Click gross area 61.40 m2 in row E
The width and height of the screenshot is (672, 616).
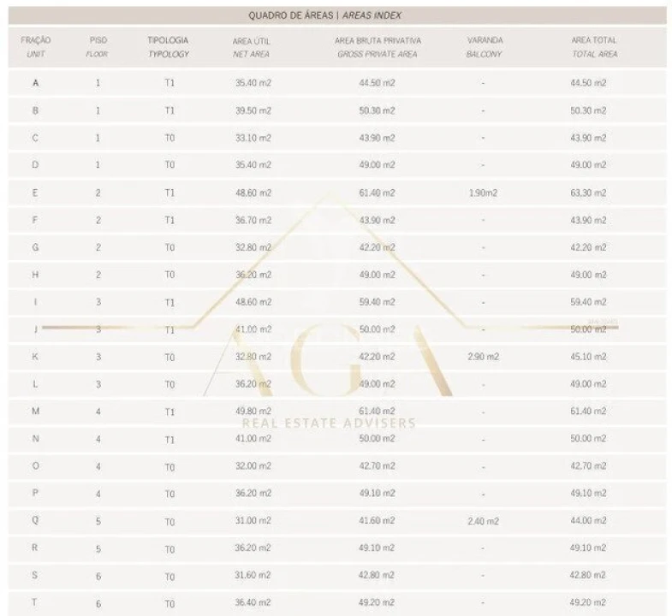[x=378, y=192]
